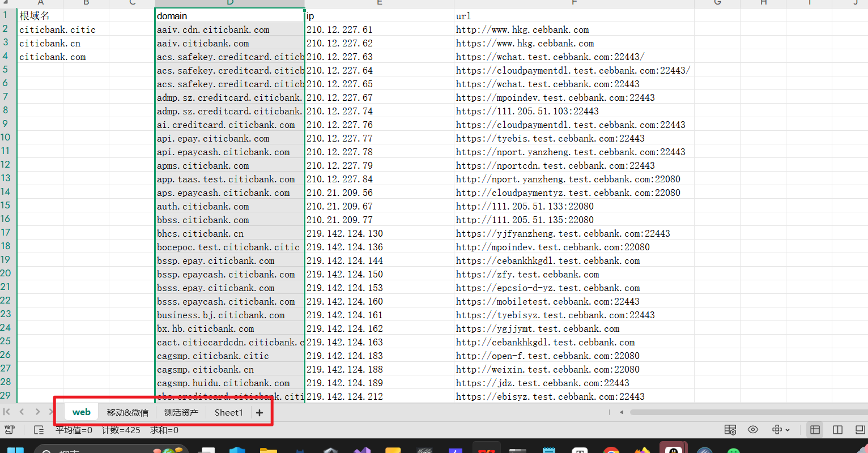Screen dimensions: 868x453
Task: Open the sheet settings icon in status bar
Action: 730,430
